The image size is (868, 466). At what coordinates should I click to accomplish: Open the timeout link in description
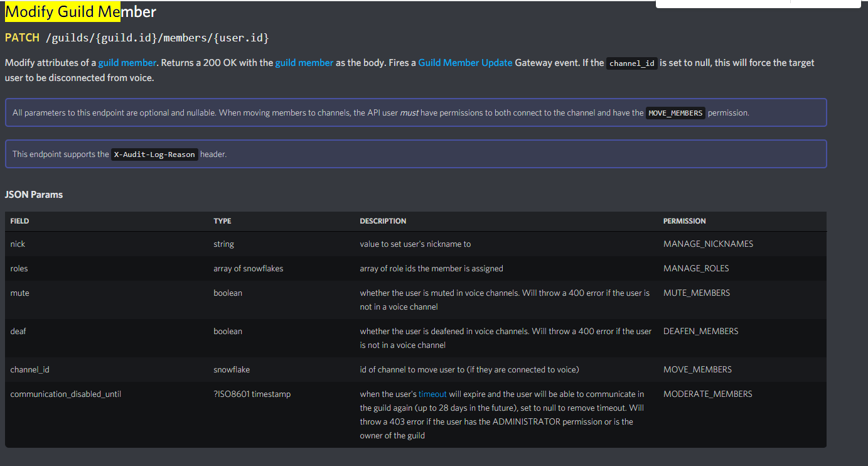point(432,394)
